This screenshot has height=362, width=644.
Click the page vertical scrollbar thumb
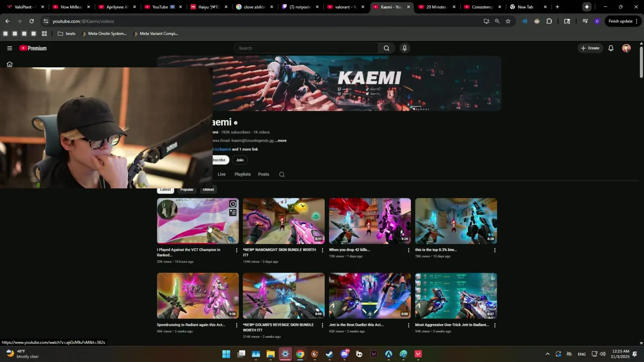[641, 62]
